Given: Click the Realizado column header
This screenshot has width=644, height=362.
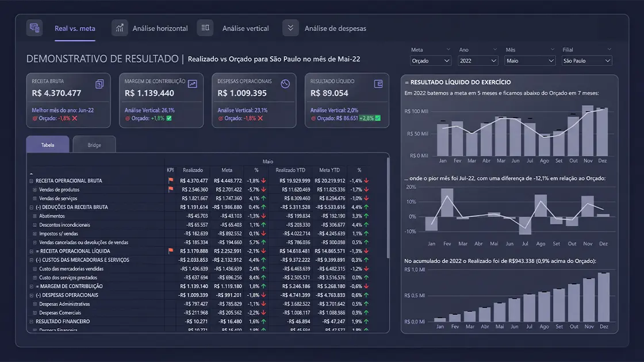Looking at the screenshot, I should coord(193,170).
